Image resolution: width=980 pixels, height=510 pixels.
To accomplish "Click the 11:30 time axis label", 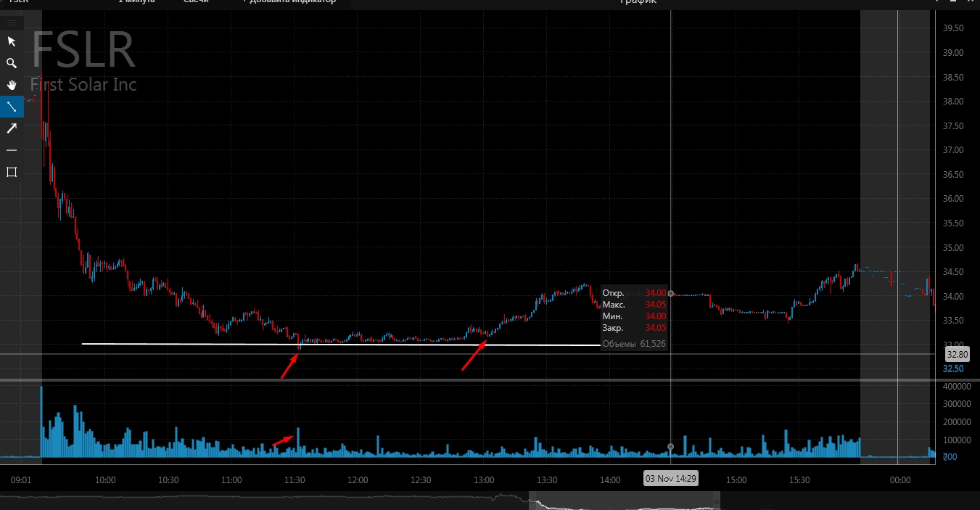I will pyautogui.click(x=295, y=480).
